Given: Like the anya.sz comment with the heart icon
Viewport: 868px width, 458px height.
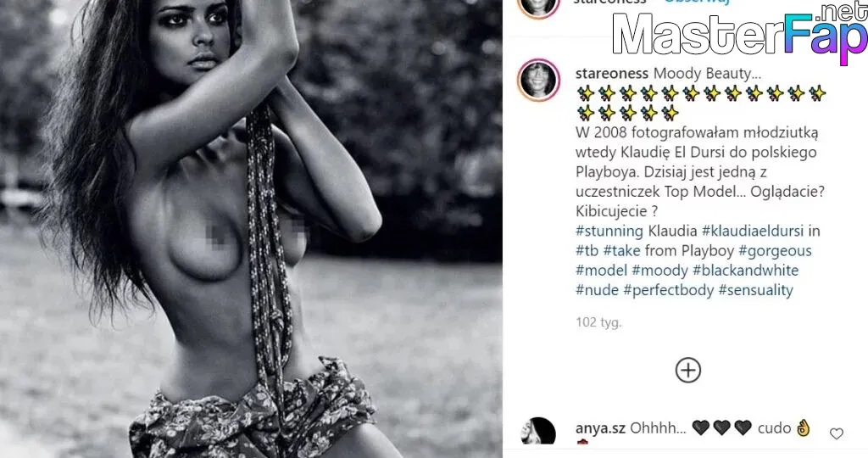Looking at the screenshot, I should pos(836,433).
